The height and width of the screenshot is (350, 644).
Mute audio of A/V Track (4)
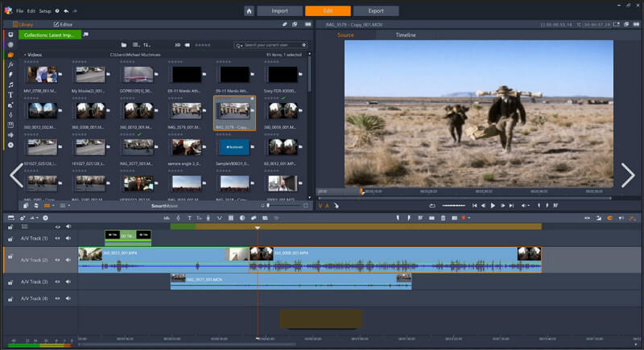pyautogui.click(x=68, y=299)
